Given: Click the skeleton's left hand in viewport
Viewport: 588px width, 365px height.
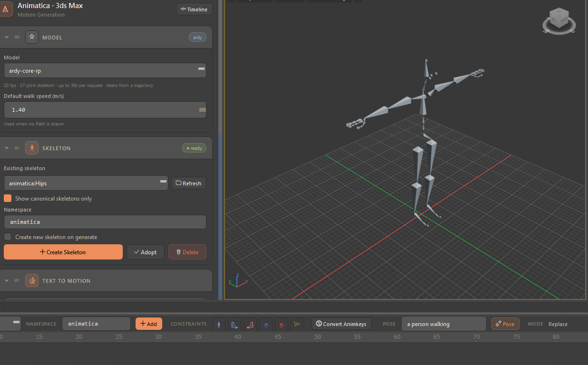Looking at the screenshot, I should [x=477, y=73].
